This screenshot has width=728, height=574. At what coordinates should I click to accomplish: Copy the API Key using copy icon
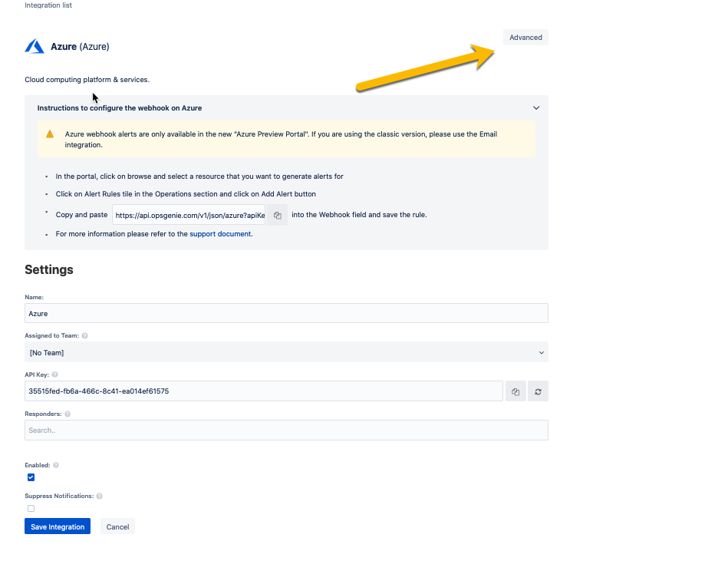tap(516, 391)
